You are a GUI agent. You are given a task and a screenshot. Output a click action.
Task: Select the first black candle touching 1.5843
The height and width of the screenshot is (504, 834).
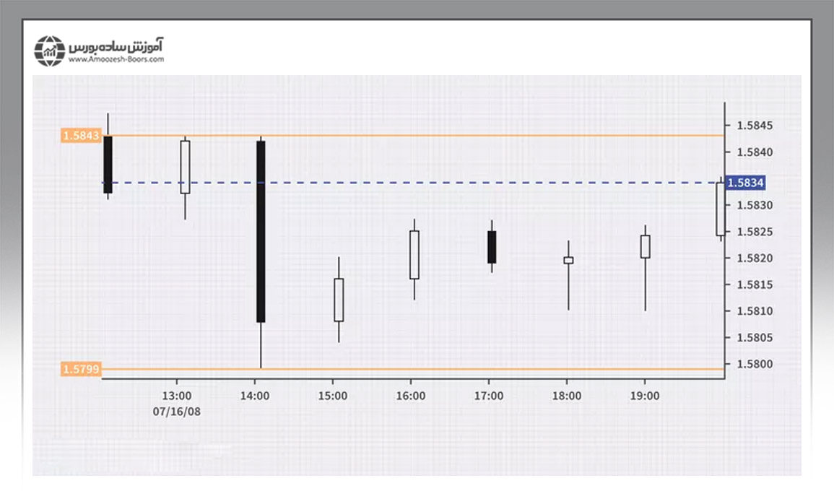pyautogui.click(x=108, y=164)
